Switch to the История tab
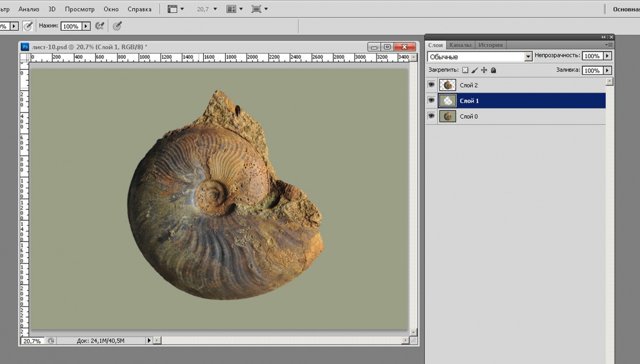640x364 pixels. 490,45
